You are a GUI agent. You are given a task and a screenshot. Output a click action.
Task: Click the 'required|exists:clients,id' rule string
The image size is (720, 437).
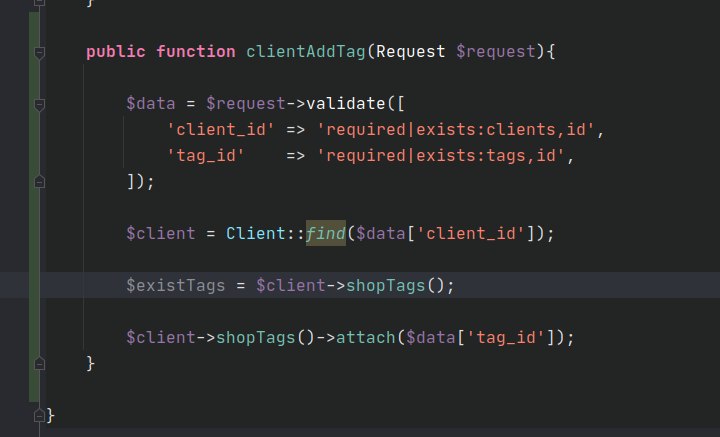[x=456, y=130]
